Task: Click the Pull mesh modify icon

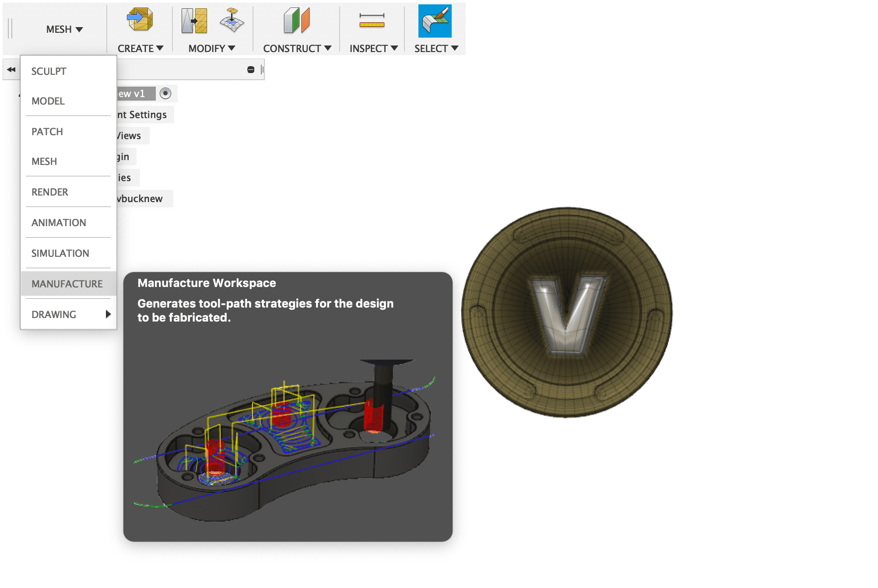Action: click(232, 20)
